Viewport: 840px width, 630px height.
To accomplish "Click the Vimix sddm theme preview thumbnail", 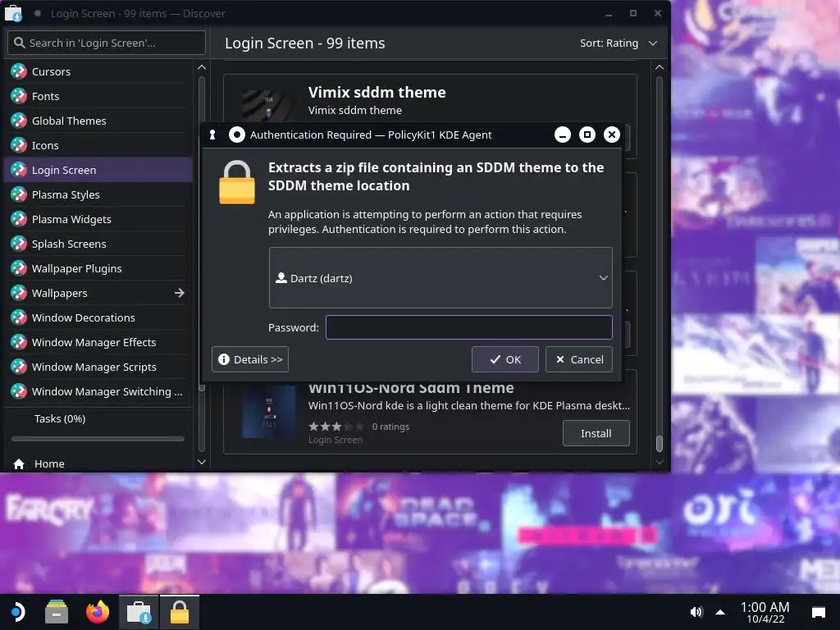I will click(269, 104).
